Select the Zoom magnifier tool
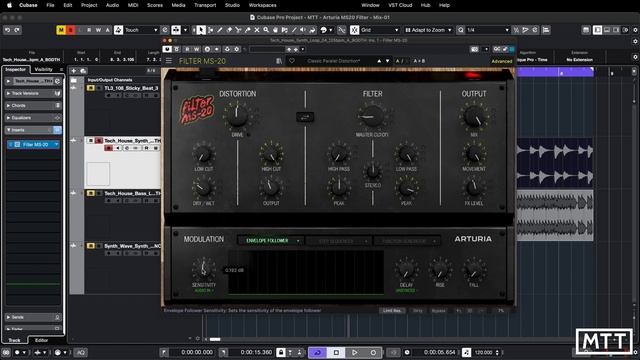640x360 pixels. click(x=266, y=30)
